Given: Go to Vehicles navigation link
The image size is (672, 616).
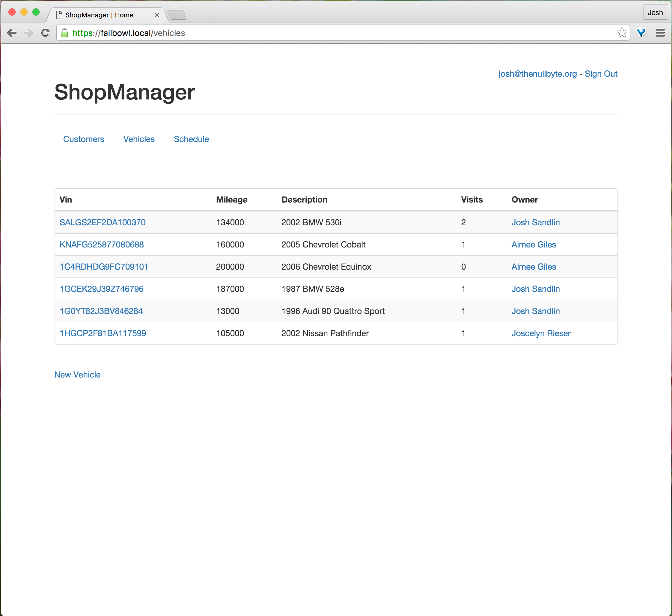Looking at the screenshot, I should pos(139,139).
